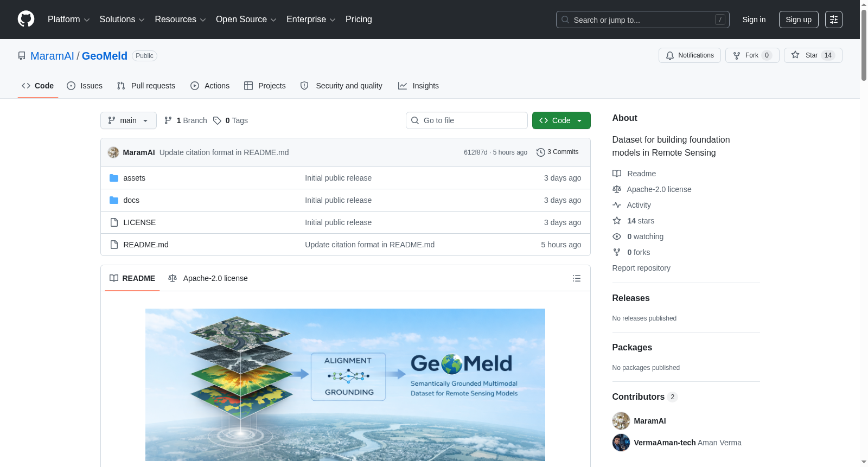This screenshot has height=467, width=868.
Task: Open the Packages section heading link
Action: pos(632,348)
